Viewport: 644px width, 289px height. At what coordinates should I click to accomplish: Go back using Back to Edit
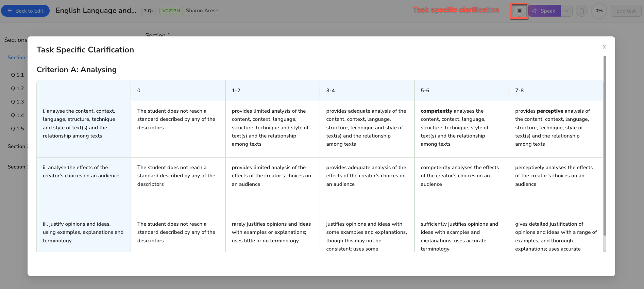pos(26,11)
